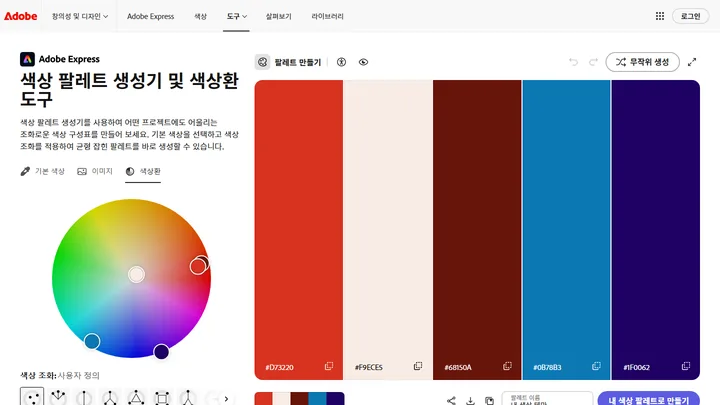The image size is (720, 405).
Task: Select the 색상환 tab
Action: pyautogui.click(x=143, y=171)
